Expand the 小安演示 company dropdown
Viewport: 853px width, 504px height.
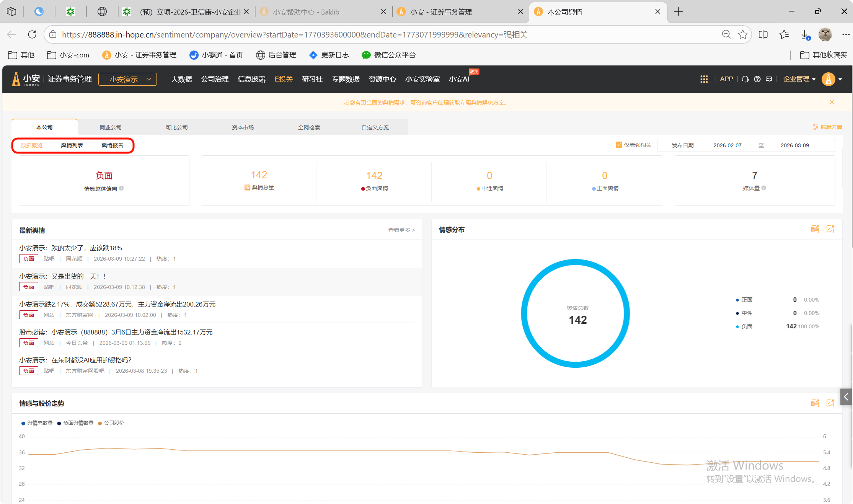(x=127, y=79)
